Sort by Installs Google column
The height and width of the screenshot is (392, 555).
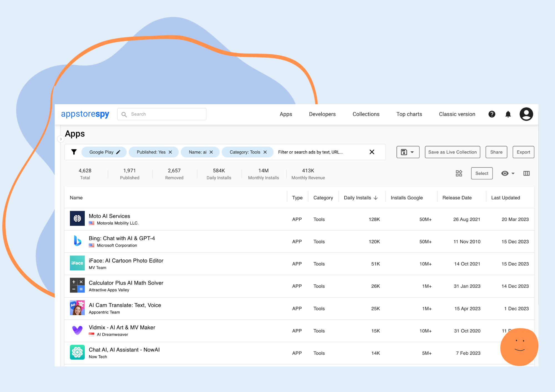point(407,198)
